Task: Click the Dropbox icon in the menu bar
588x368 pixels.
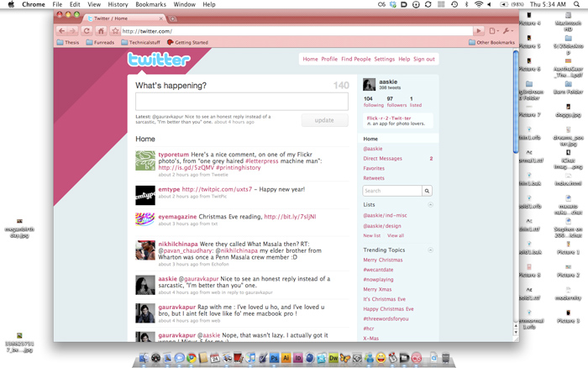Action: click(392, 4)
